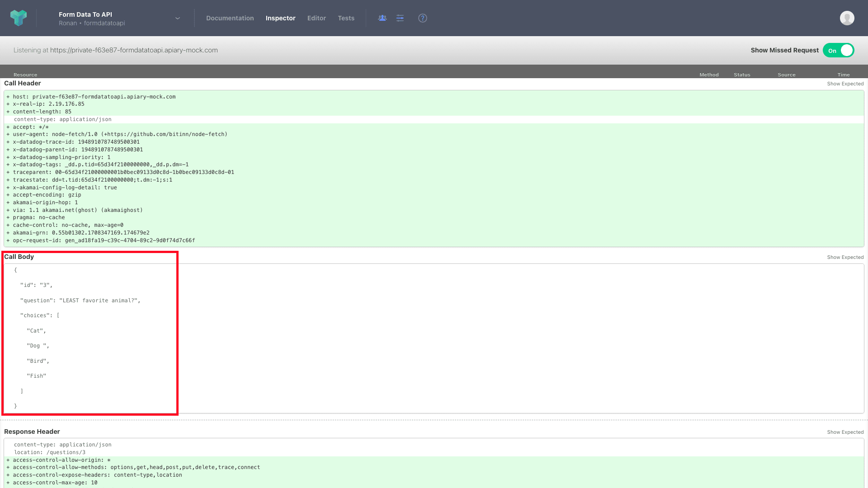Click the "question" line in Call Body
Viewport: 868px width, 488px height.
(80, 300)
